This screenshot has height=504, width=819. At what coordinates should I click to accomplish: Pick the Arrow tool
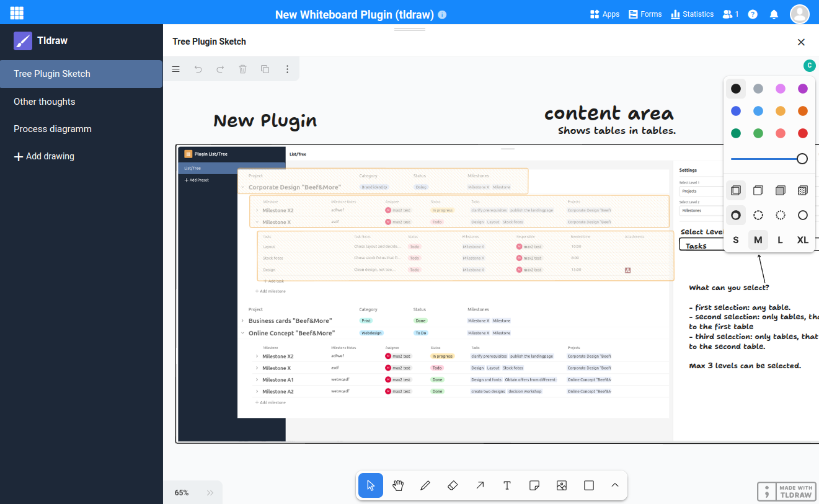click(480, 485)
